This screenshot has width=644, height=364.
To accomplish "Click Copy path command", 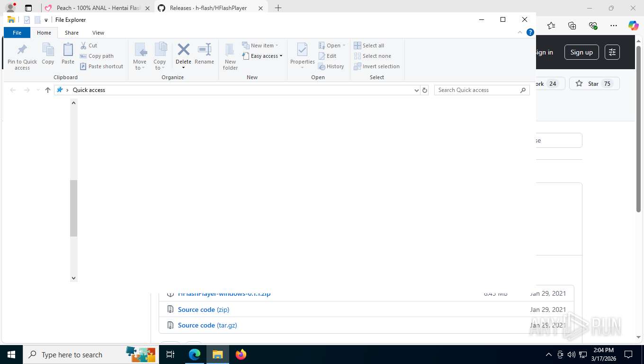I will pyautogui.click(x=97, y=56).
